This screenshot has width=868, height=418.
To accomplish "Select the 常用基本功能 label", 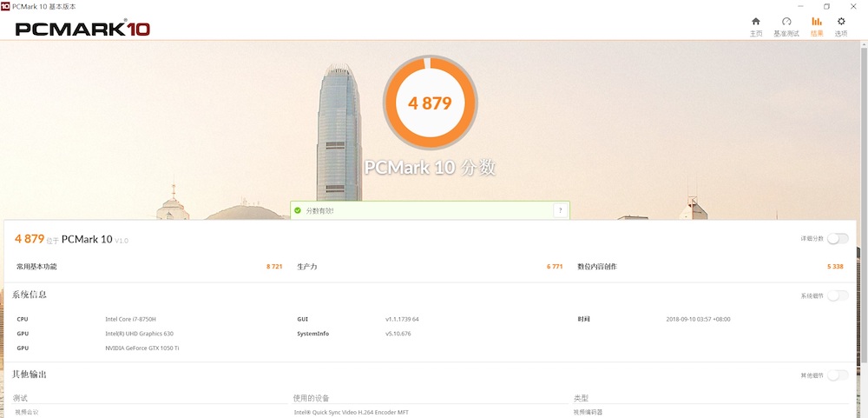I will coord(36,267).
